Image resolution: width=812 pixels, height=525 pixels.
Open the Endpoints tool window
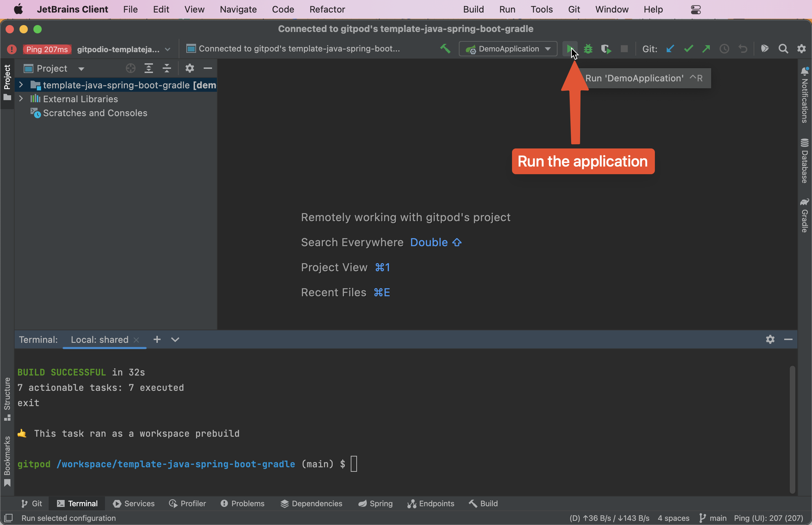click(x=431, y=503)
